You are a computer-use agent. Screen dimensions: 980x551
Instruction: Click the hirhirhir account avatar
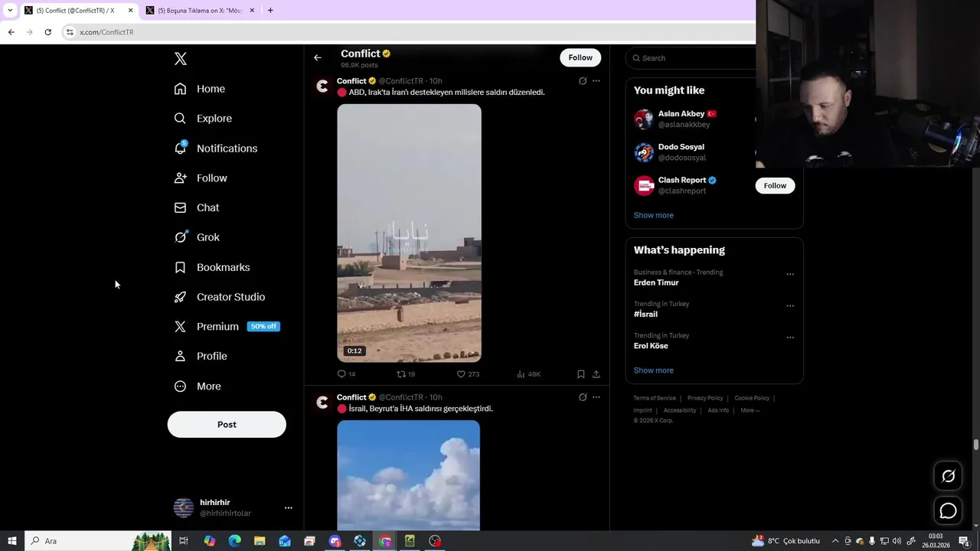tap(184, 507)
